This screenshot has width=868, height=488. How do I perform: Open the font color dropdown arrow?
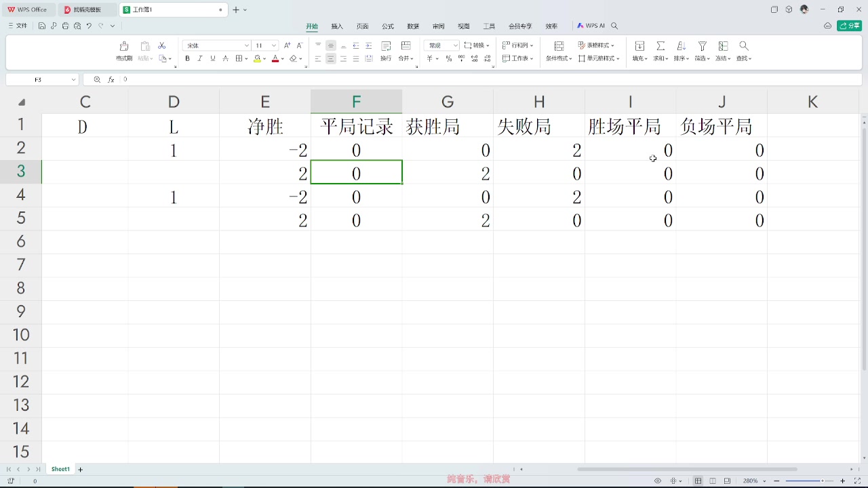pyautogui.click(x=283, y=59)
